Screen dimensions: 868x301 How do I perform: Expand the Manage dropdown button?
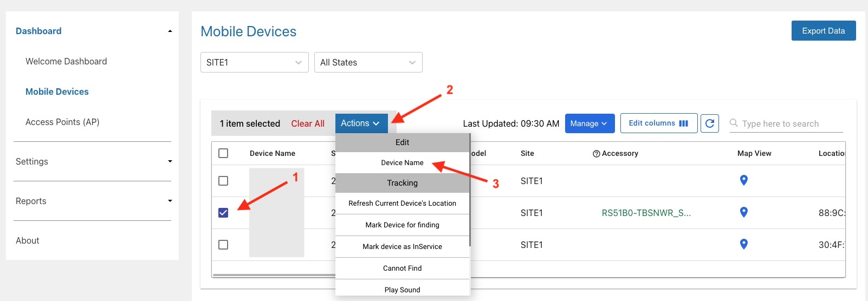(x=590, y=123)
